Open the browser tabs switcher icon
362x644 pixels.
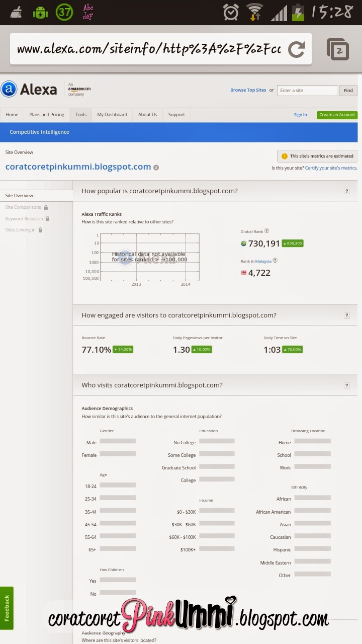(x=337, y=49)
